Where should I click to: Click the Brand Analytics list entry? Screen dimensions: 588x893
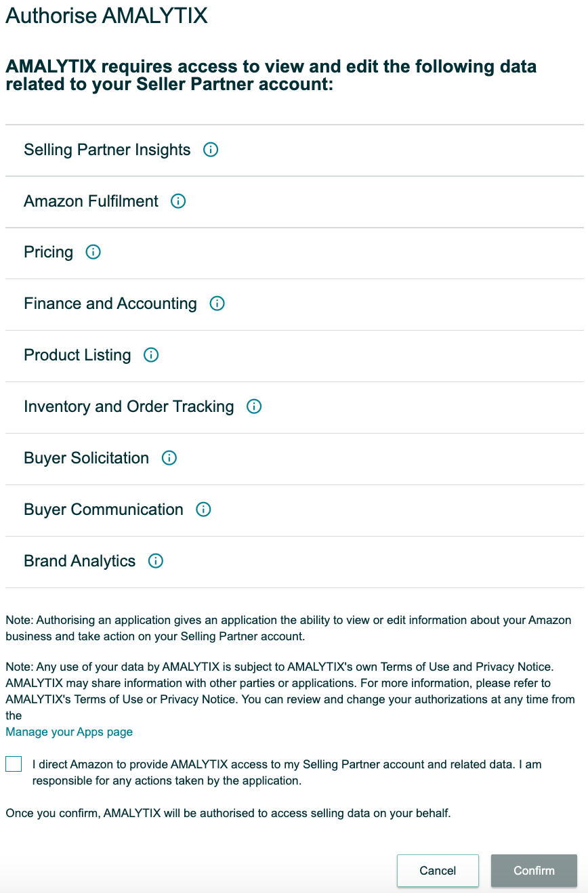tap(79, 561)
